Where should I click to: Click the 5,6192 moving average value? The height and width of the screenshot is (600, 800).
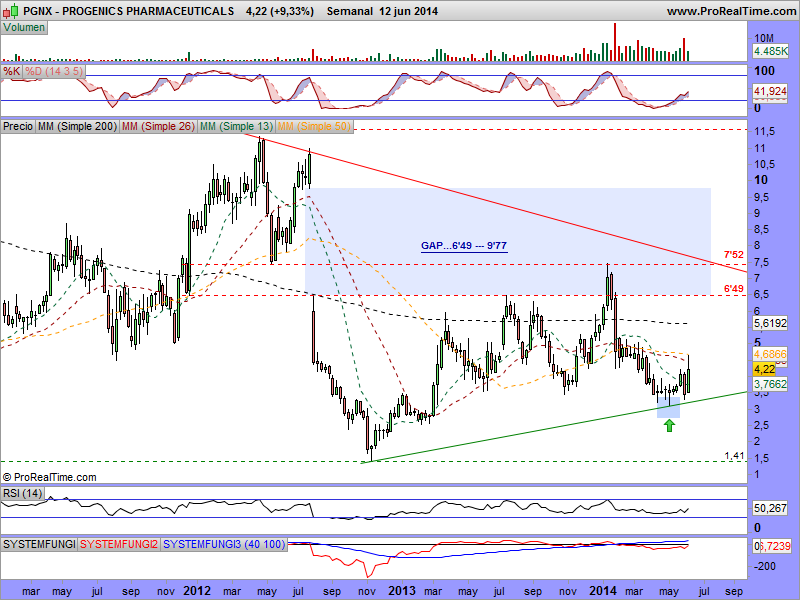pyautogui.click(x=770, y=323)
